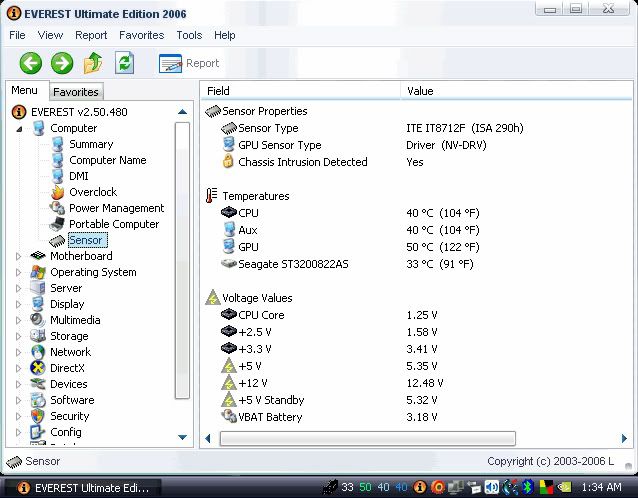Click the volume speaker tray icon
Image resolution: width=638 pixels, height=498 pixels.
492,487
